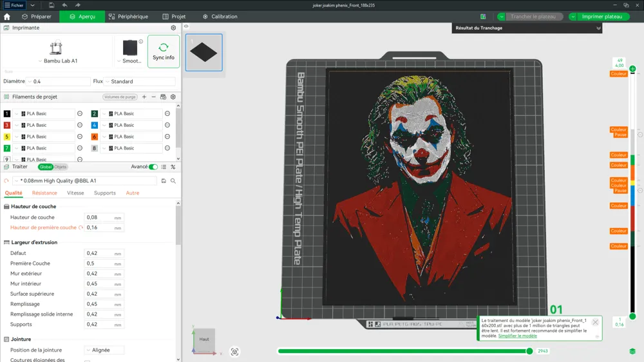This screenshot has height=362, width=644.
Task: Click the Bambu Lab A1 printer icon
Action: [56, 48]
